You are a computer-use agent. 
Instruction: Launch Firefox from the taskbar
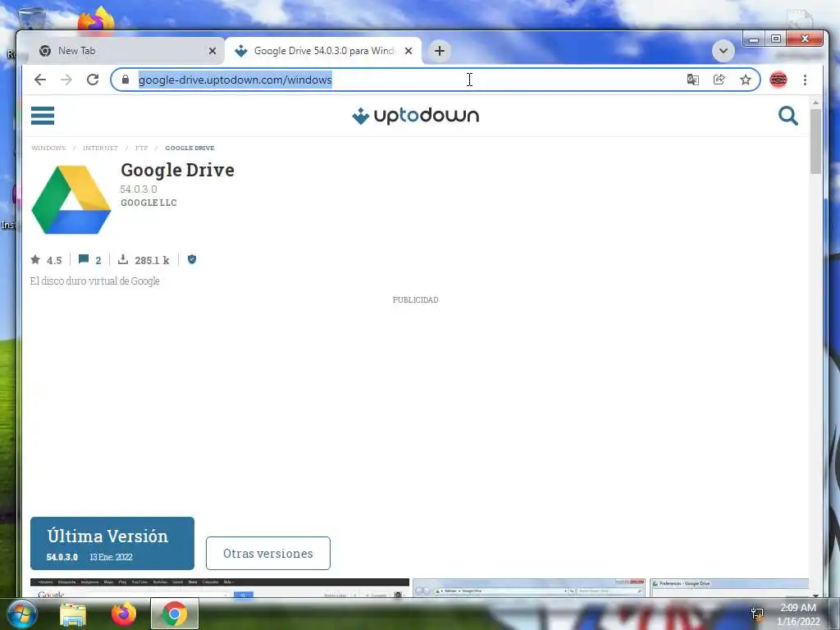click(123, 614)
